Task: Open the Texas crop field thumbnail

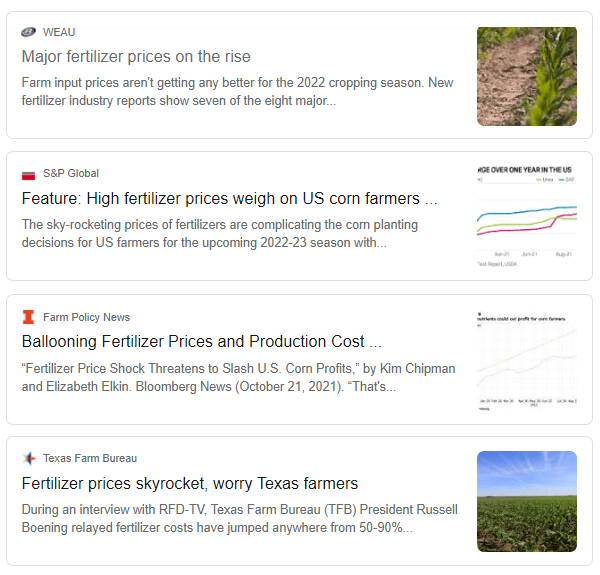Action: [527, 501]
